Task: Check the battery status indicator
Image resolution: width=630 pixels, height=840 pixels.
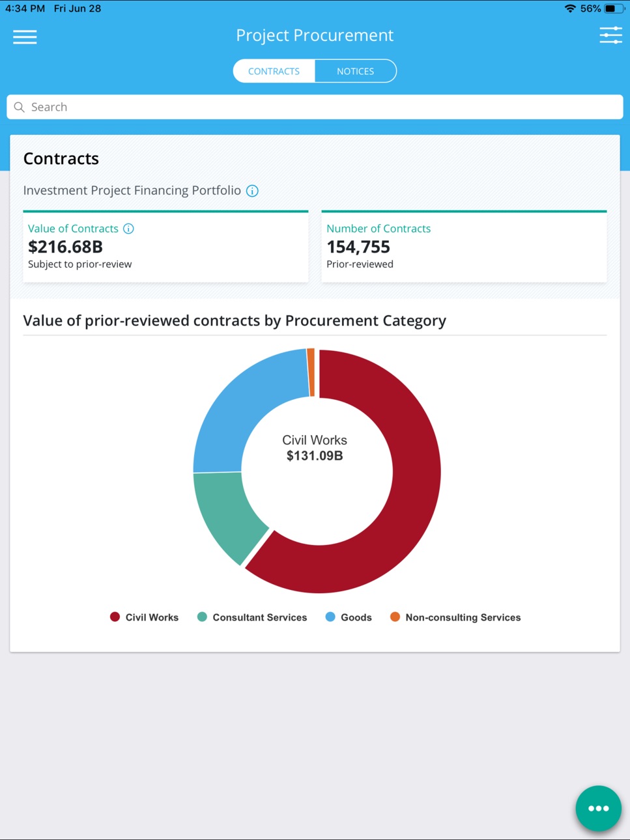Action: (614, 8)
